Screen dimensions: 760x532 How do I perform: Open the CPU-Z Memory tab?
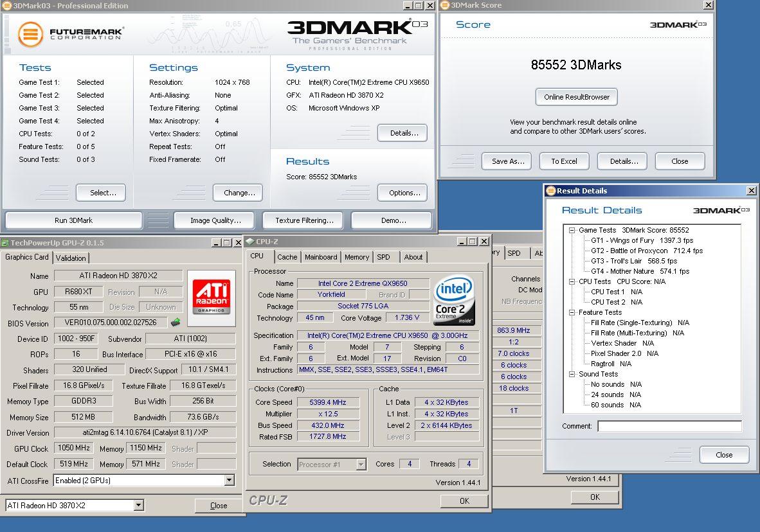tap(357, 257)
